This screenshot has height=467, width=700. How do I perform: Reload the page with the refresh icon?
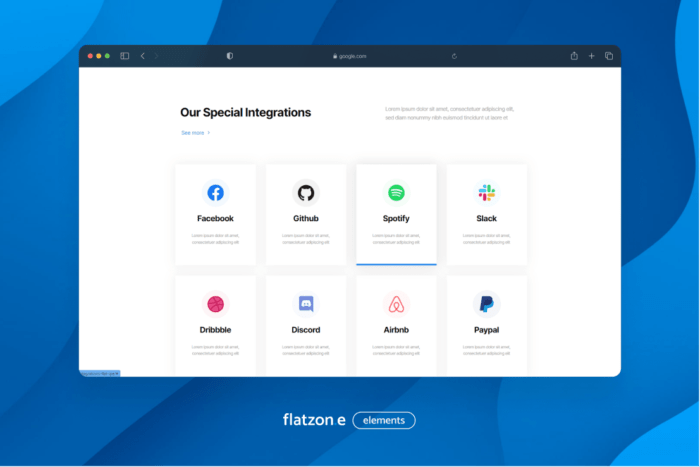pos(455,56)
